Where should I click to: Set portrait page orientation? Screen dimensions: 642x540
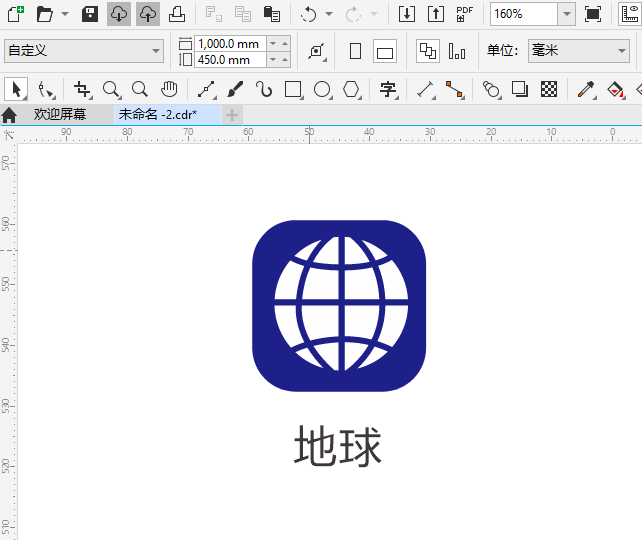355,51
